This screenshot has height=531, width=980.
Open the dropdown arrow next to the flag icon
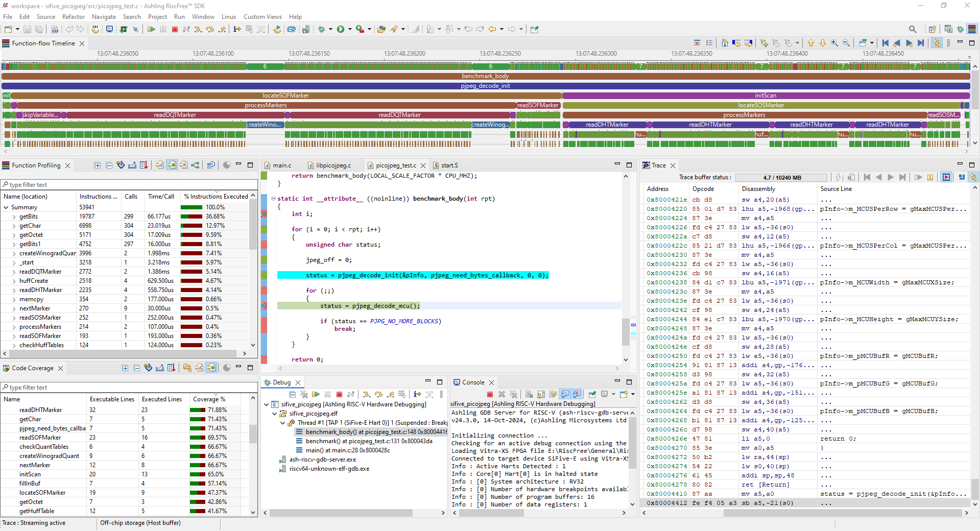coord(798,43)
